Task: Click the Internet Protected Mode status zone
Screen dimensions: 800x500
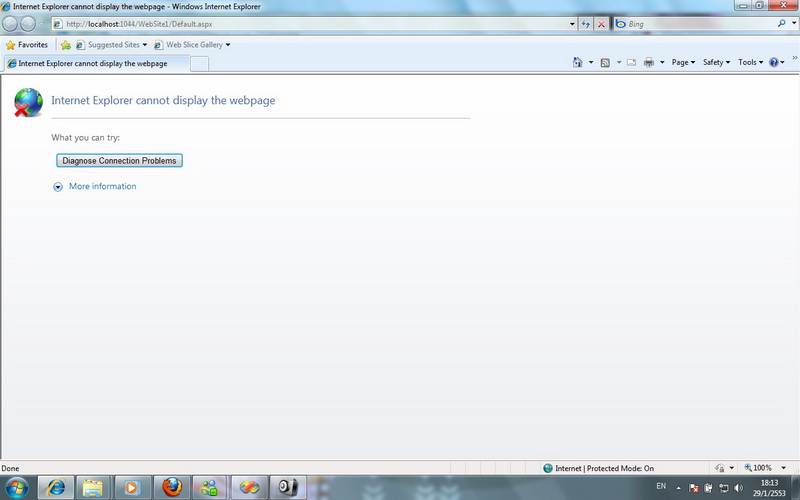Action: tap(598, 468)
